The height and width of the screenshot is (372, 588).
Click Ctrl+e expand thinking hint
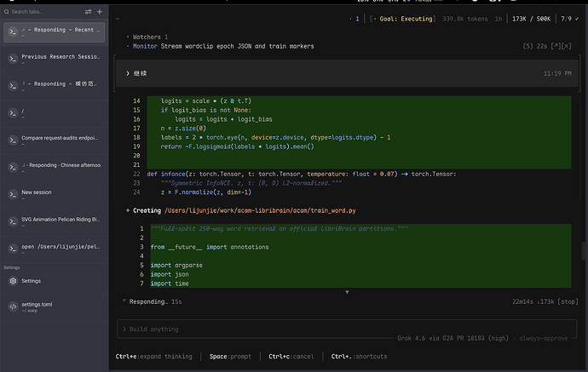point(153,357)
